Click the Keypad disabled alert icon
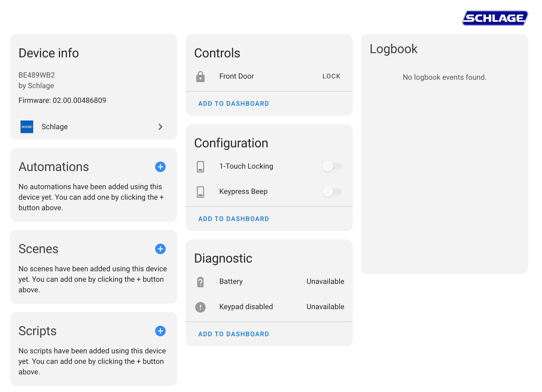The image size is (542, 392). pos(201,307)
